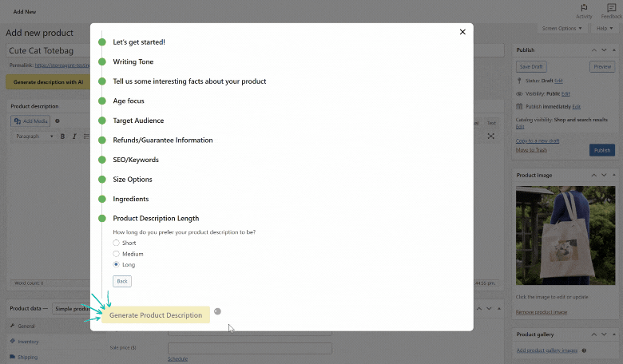Click green step dot next to Ingredients

[x=102, y=199]
